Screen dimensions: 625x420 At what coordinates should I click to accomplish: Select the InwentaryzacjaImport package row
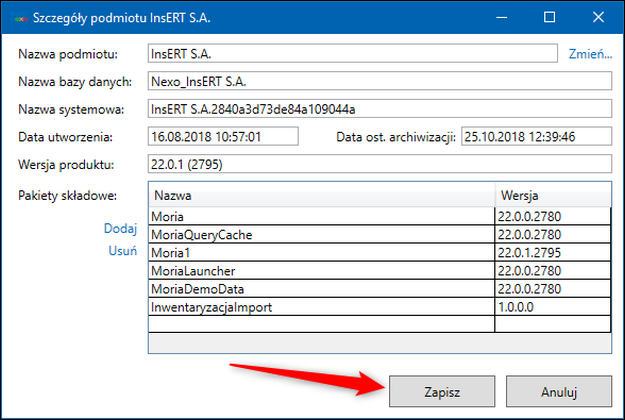[321, 307]
